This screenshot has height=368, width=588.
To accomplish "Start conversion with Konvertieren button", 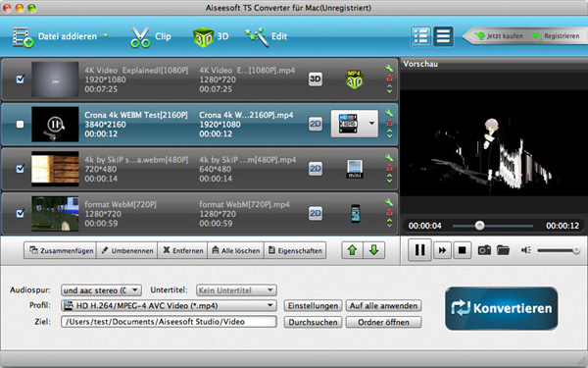I will [502, 308].
